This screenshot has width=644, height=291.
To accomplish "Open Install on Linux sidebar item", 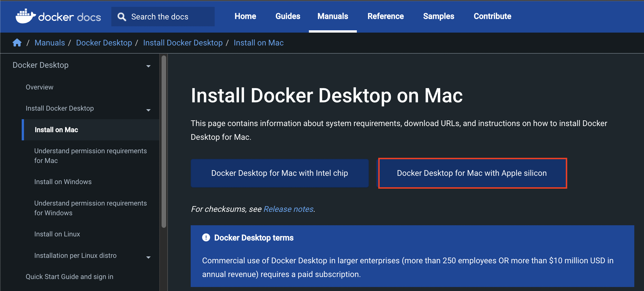I will pyautogui.click(x=57, y=234).
